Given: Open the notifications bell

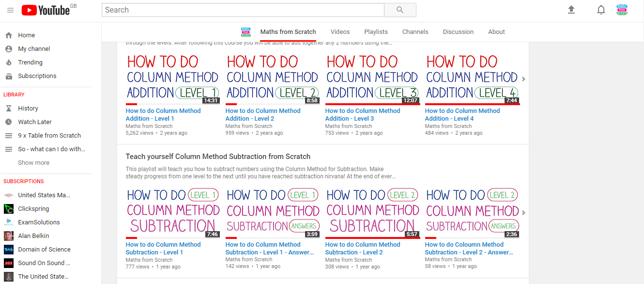Looking at the screenshot, I should point(601,10).
